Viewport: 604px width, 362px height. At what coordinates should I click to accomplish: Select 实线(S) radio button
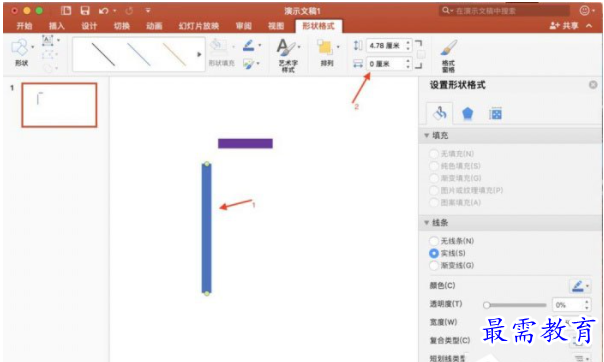click(434, 253)
